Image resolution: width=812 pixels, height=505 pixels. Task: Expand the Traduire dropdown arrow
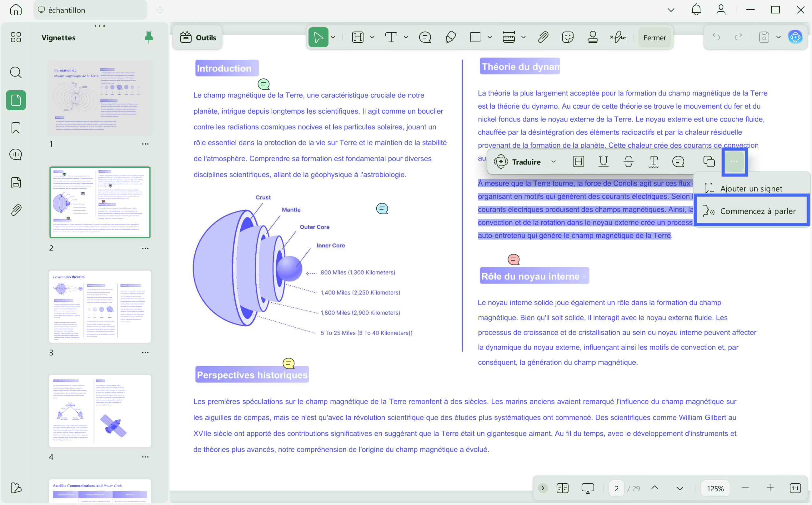[553, 162]
